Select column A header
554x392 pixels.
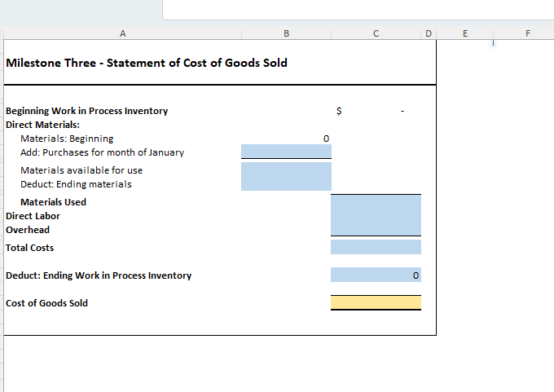pos(122,33)
